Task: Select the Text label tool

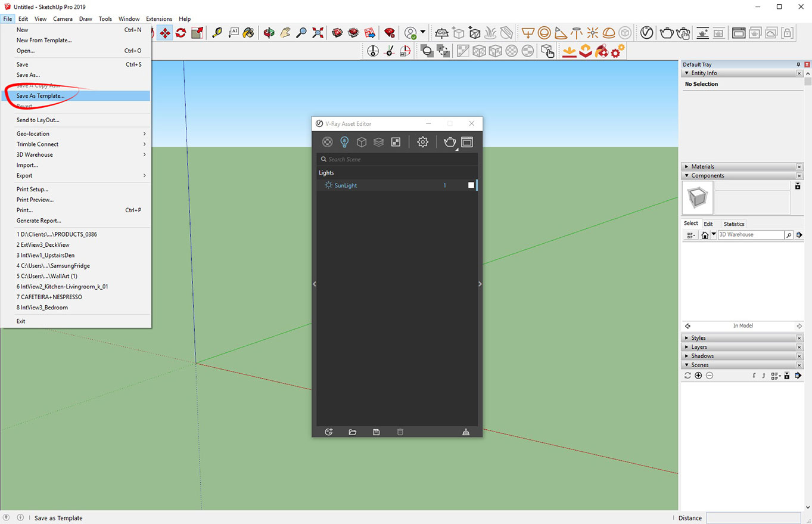Action: click(x=234, y=33)
